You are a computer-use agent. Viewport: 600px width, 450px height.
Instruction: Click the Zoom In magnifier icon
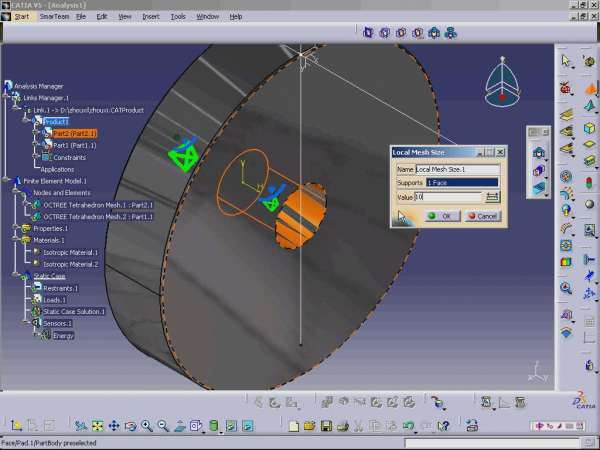tap(147, 426)
